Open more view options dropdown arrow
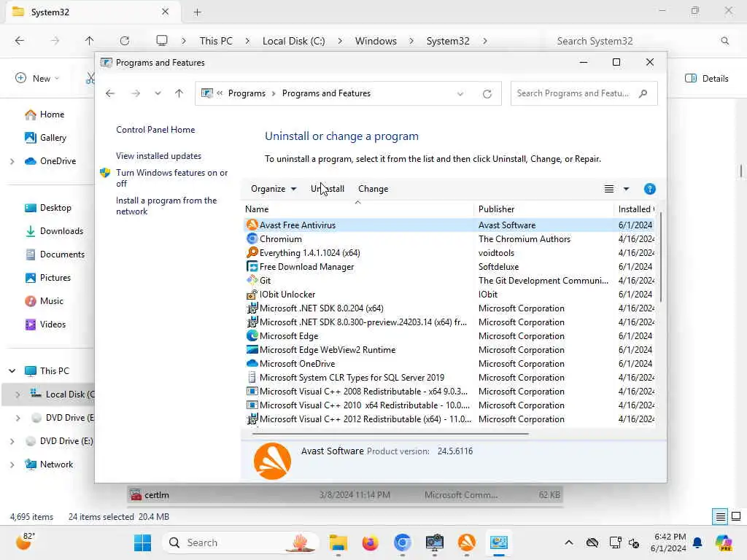This screenshot has width=747, height=560. click(626, 189)
